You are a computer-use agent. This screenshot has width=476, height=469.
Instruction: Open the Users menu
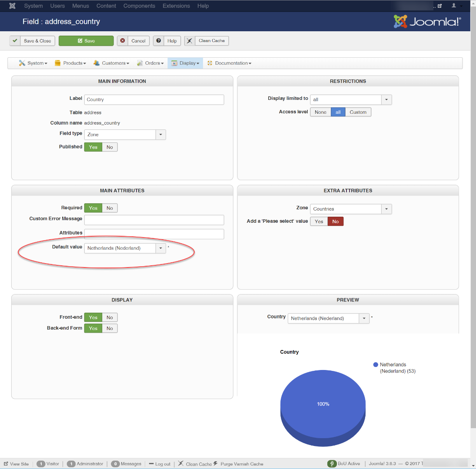point(57,6)
